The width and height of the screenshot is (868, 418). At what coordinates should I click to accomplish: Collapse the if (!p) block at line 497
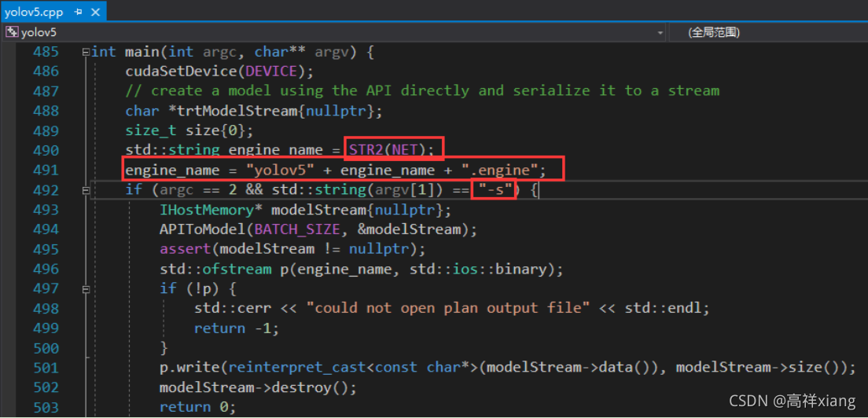86,288
